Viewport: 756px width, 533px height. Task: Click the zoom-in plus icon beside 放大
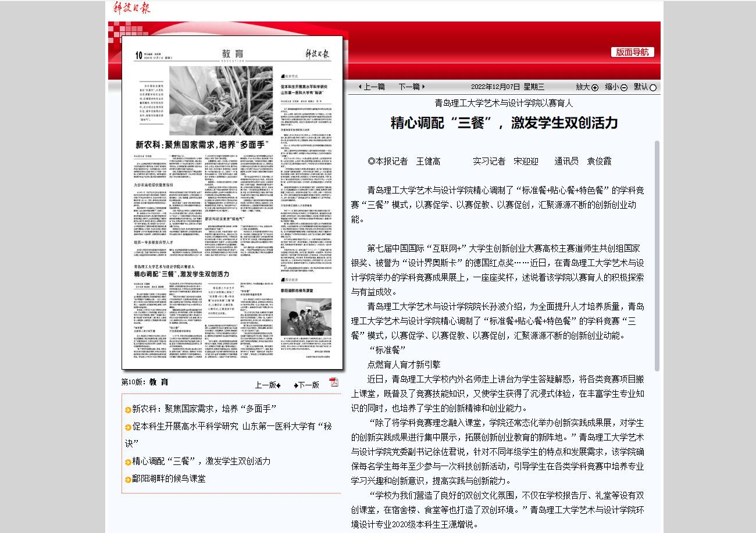coord(595,88)
